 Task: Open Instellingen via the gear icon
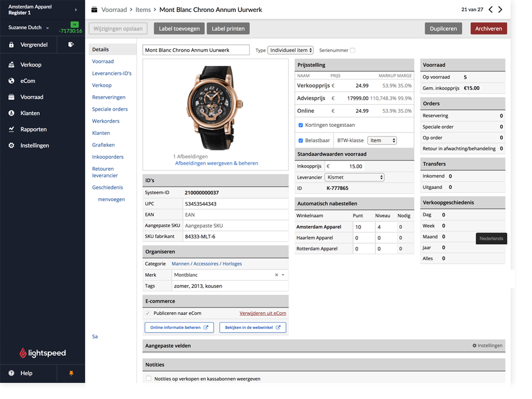pos(11,145)
